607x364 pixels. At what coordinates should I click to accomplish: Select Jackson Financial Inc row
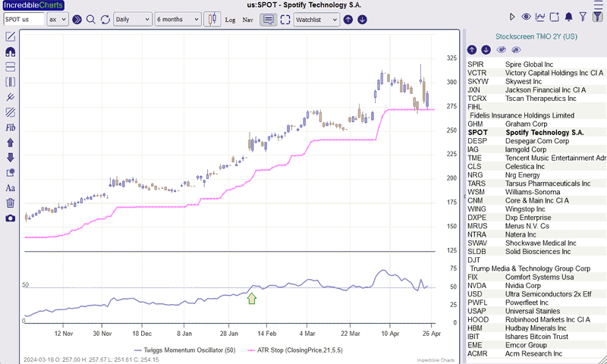[536, 89]
